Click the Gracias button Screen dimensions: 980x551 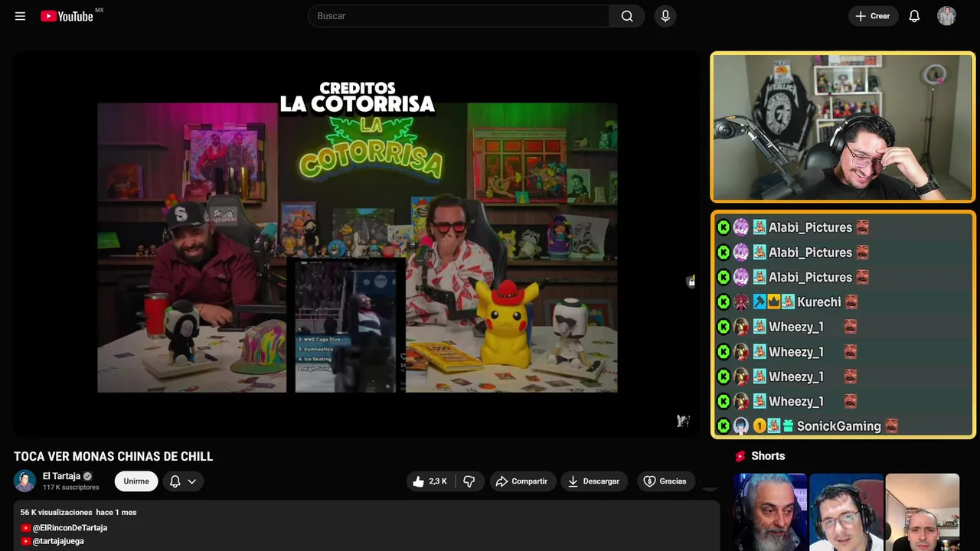(x=665, y=481)
